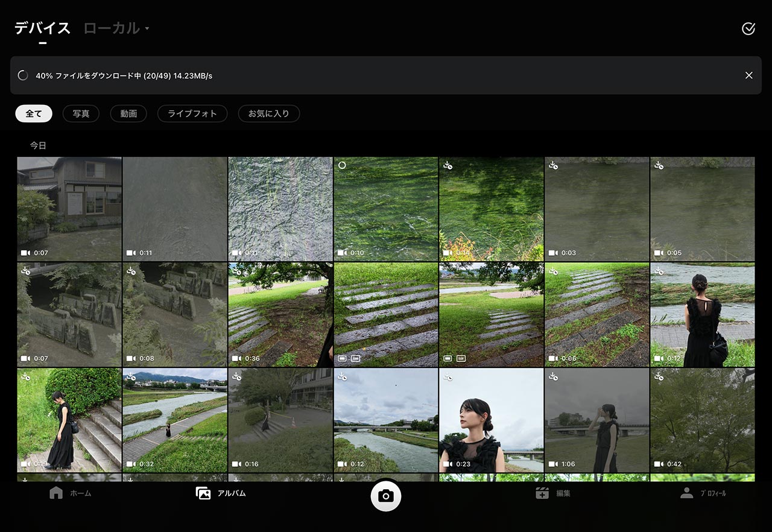Open the アルバム album icon
Viewport: 772px width, 532px height.
pos(203,493)
